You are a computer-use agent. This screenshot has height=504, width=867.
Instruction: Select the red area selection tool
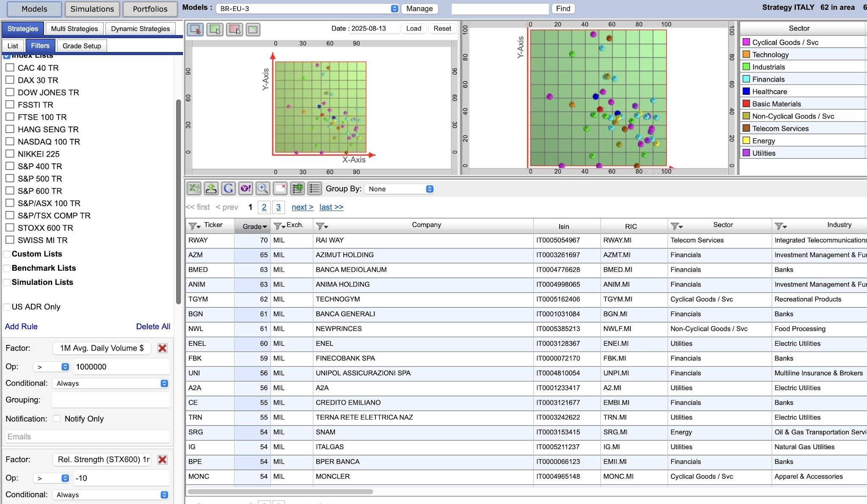click(234, 29)
